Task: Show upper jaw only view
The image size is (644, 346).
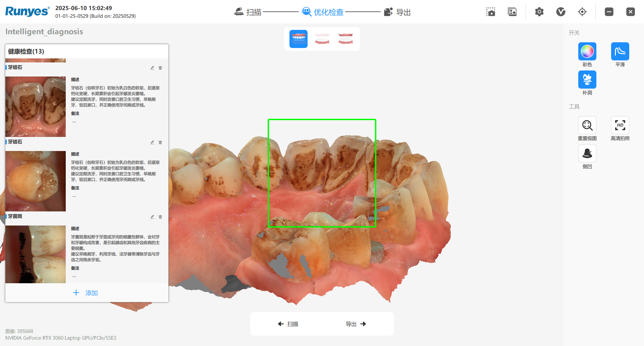Action: point(322,39)
